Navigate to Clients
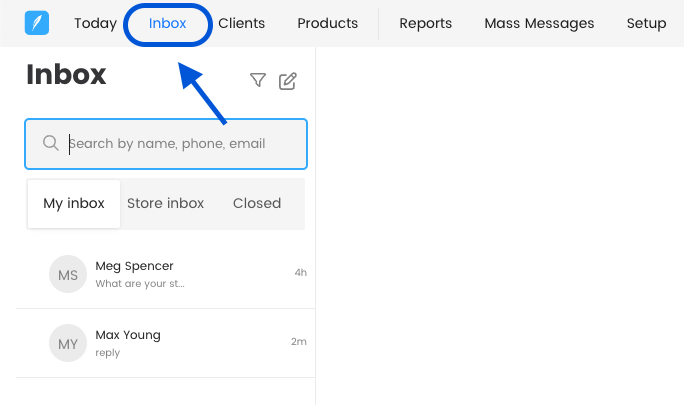The width and height of the screenshot is (684, 405). [241, 23]
